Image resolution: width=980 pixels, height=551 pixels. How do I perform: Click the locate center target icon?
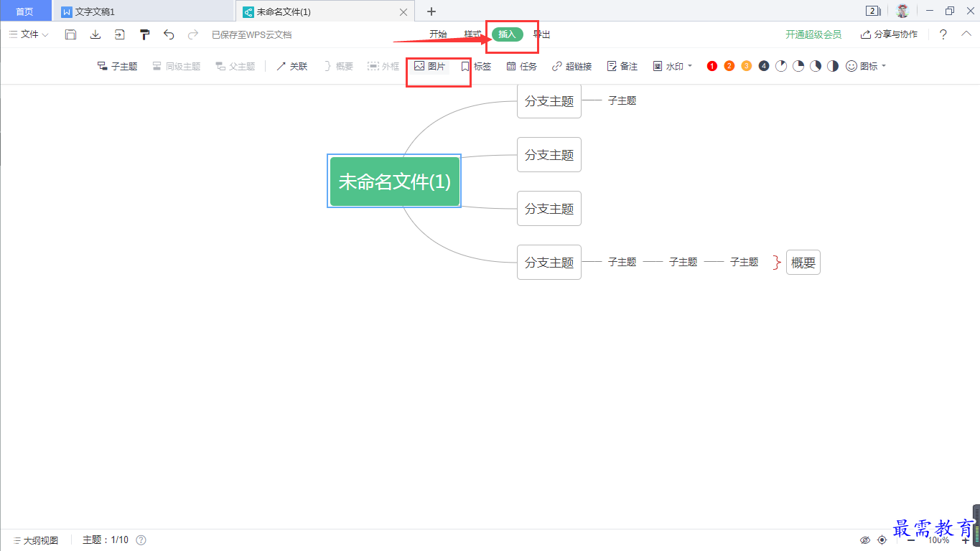(x=882, y=540)
